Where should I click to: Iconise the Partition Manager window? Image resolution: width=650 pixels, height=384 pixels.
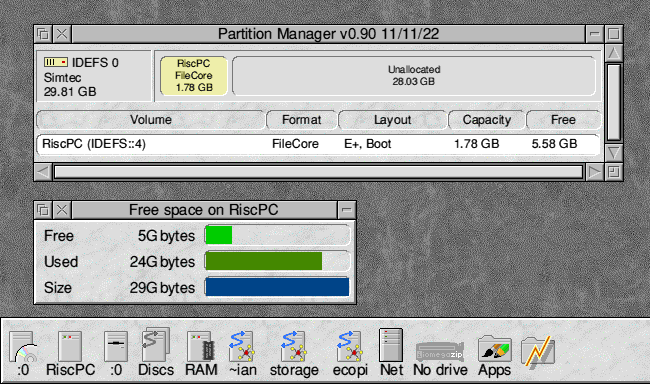pyautogui.click(x=595, y=34)
